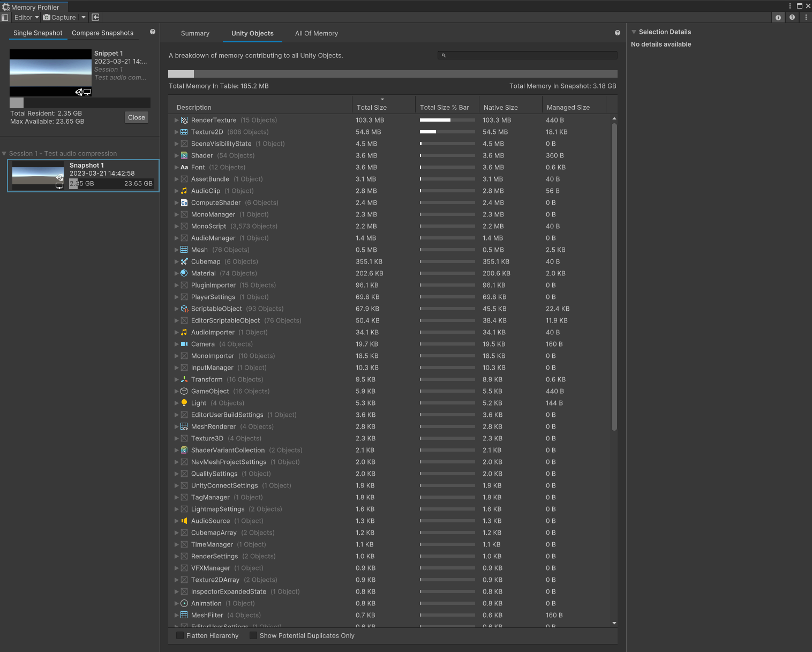Click the scroll down arrow of table
Screen dimensions: 812x652
[614, 623]
